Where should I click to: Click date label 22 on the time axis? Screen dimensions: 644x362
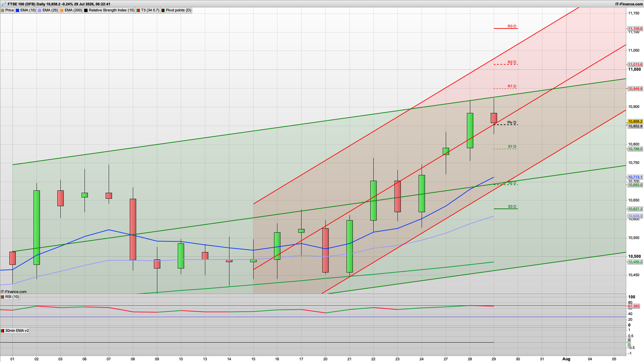click(373, 359)
